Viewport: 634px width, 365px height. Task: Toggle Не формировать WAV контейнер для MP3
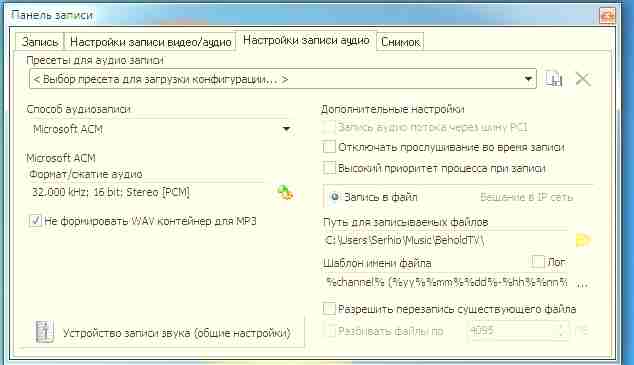coord(35,221)
